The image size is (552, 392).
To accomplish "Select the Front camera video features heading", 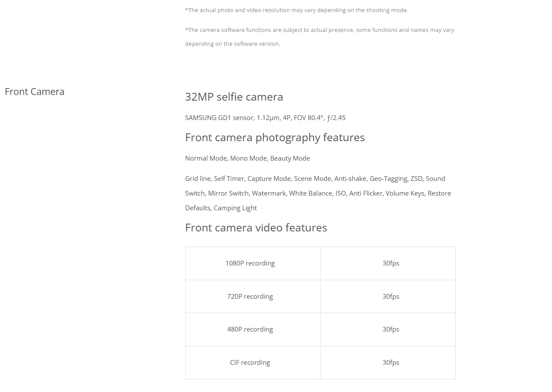I will click(256, 228).
